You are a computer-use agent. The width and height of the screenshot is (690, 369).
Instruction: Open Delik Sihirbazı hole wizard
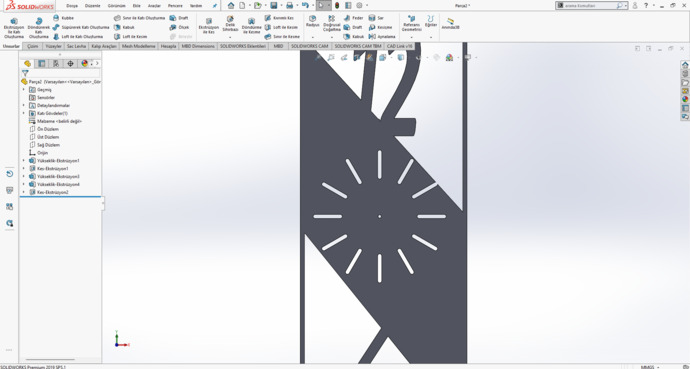pos(230,24)
